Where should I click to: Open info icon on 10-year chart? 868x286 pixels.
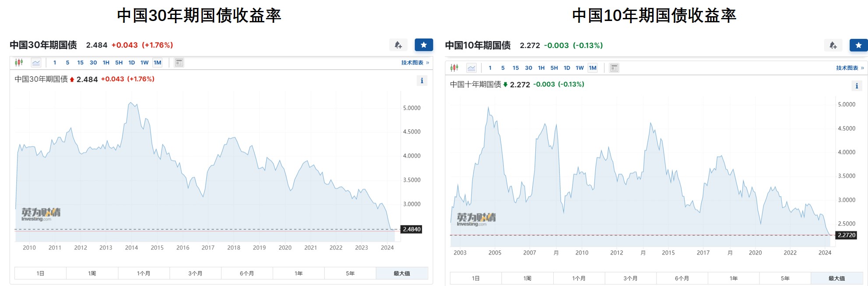pyautogui.click(x=857, y=86)
